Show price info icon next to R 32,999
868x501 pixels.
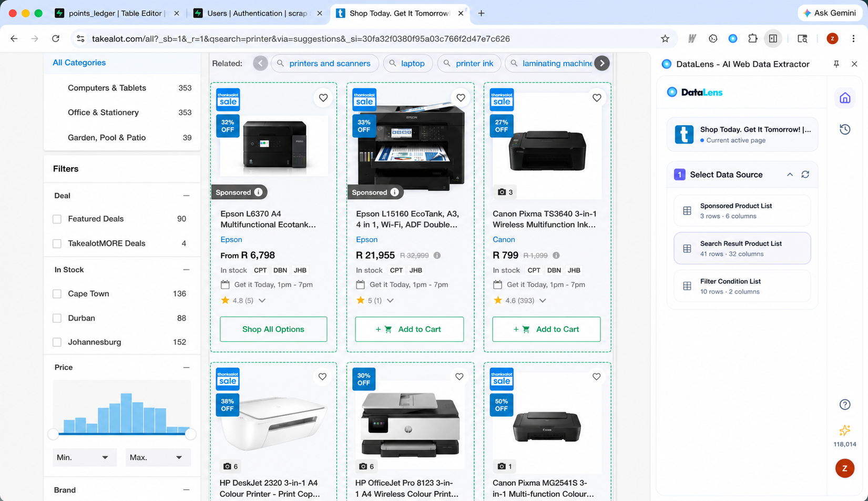437,255
